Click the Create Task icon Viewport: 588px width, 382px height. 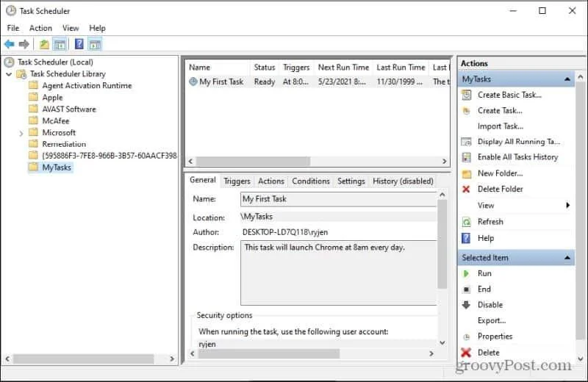click(466, 111)
